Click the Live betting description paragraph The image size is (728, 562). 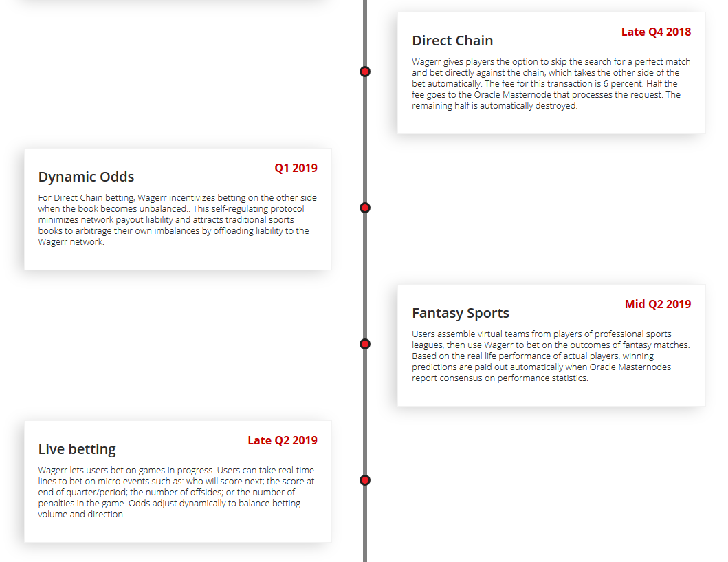[177, 492]
